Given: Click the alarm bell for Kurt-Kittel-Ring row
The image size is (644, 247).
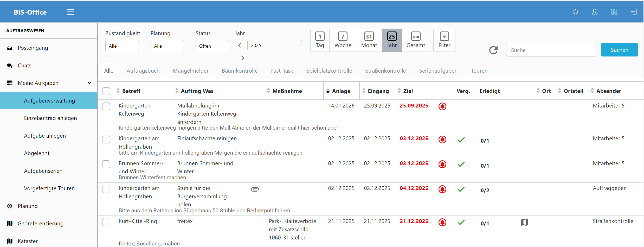Looking at the screenshot, I should pyautogui.click(x=442, y=222).
